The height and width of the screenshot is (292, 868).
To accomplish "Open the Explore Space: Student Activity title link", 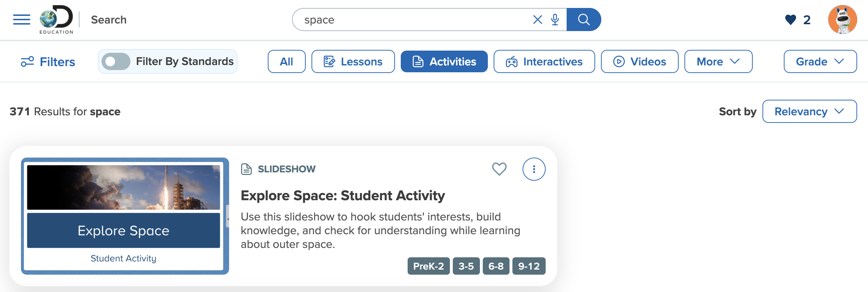I will 343,196.
